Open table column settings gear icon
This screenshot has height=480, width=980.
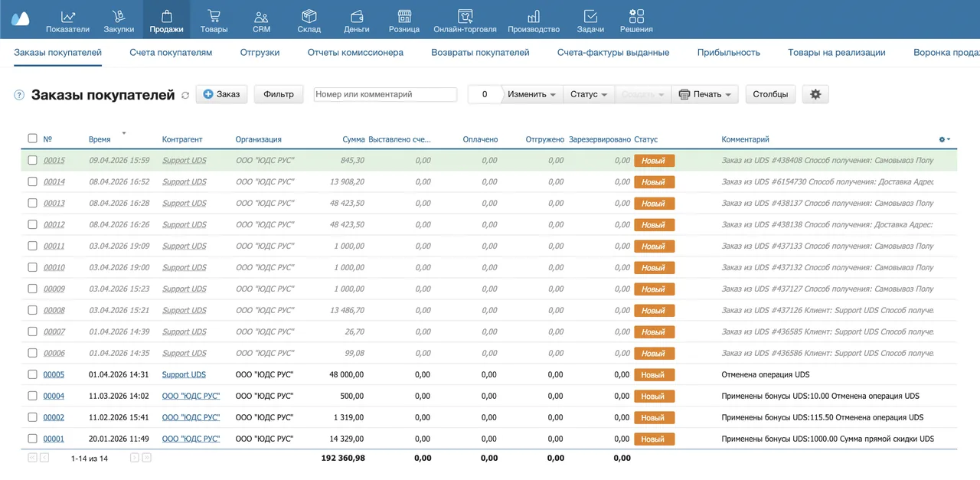(945, 139)
